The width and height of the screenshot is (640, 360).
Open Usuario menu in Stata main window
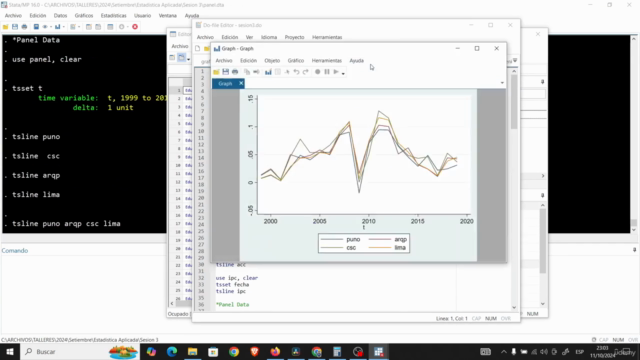coord(142,16)
